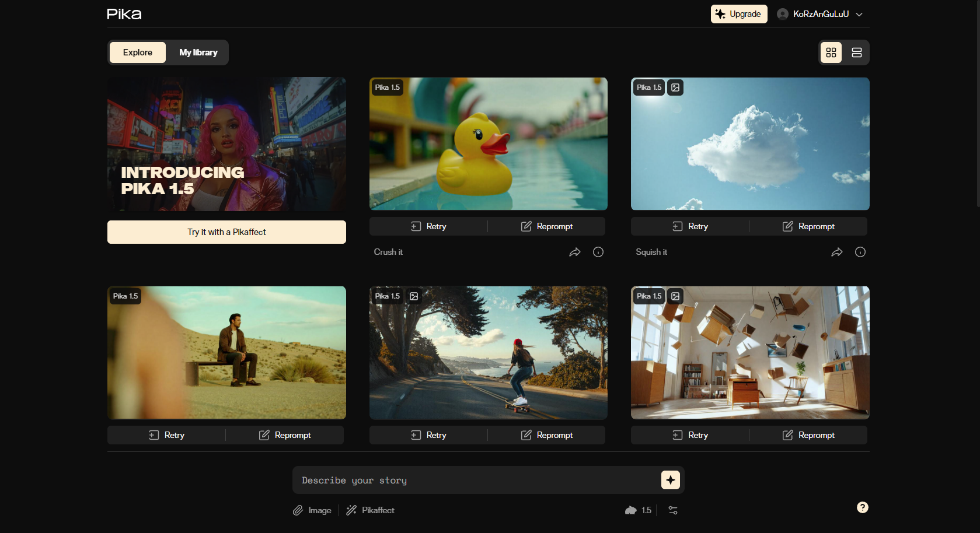Switch to list view layout
This screenshot has width=980, height=533.
[857, 52]
